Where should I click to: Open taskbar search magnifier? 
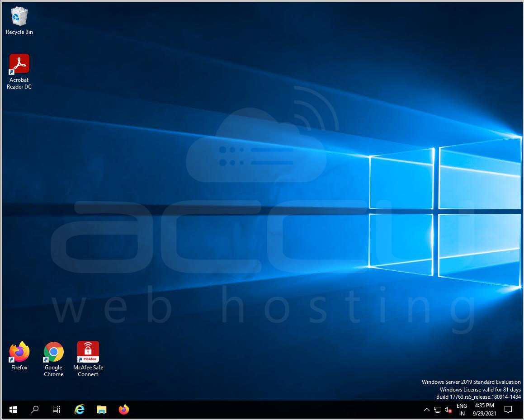(x=35, y=410)
